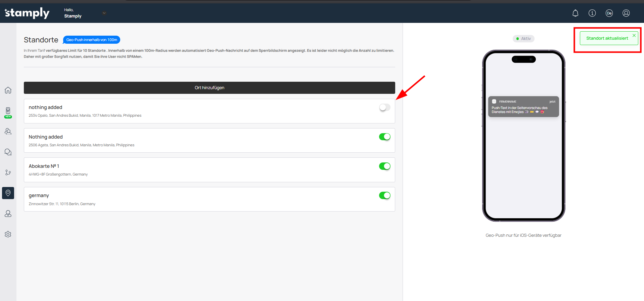Open the notifications bell
The width and height of the screenshot is (644, 301).
click(x=575, y=13)
